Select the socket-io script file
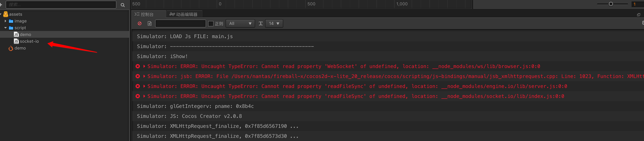Viewport: 644px width, 141px height. point(29,41)
